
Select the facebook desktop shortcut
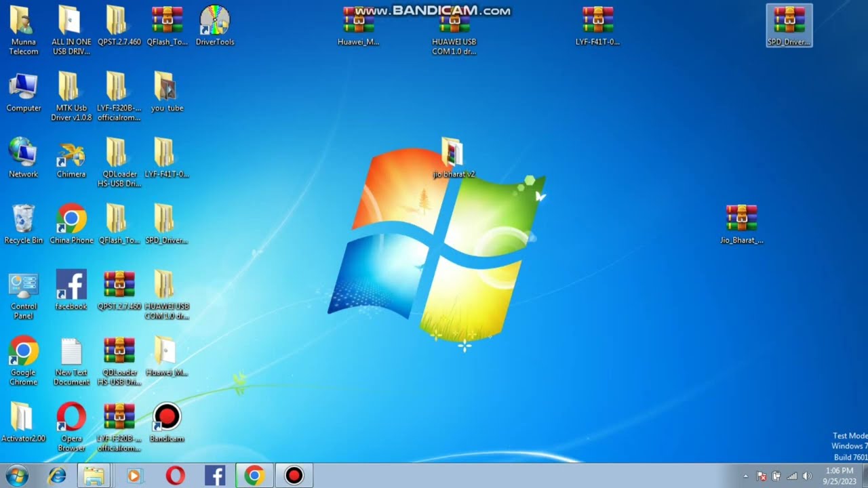pyautogui.click(x=71, y=290)
